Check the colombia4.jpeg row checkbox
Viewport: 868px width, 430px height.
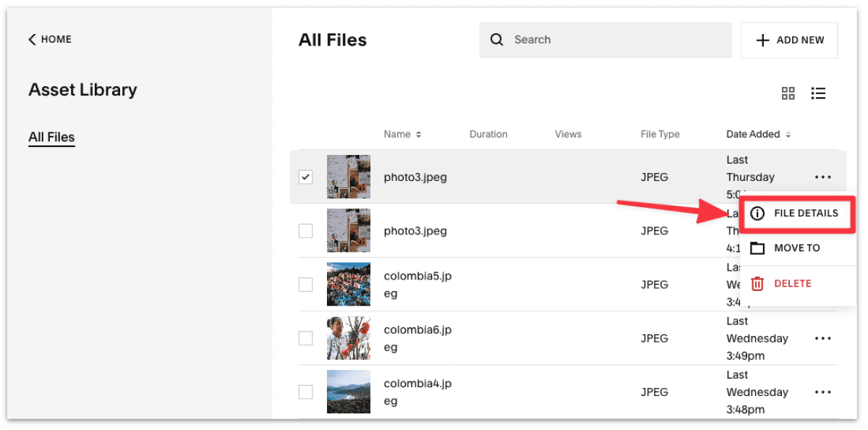click(305, 392)
